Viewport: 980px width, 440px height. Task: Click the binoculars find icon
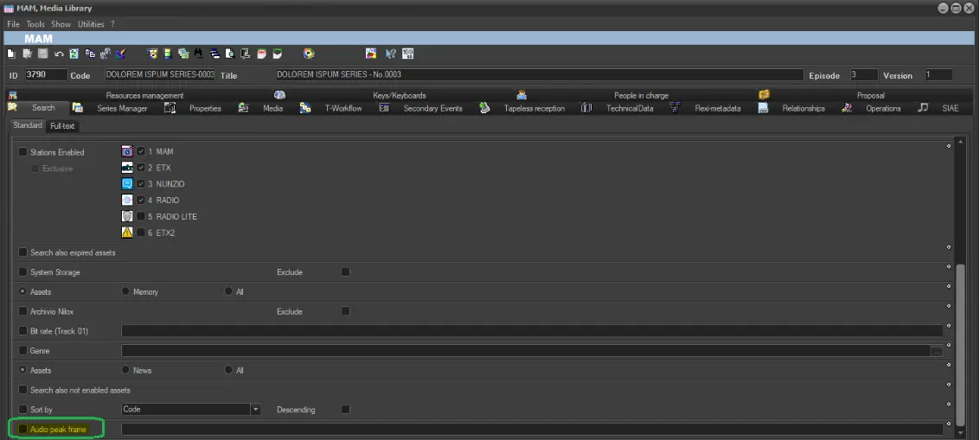tap(198, 54)
